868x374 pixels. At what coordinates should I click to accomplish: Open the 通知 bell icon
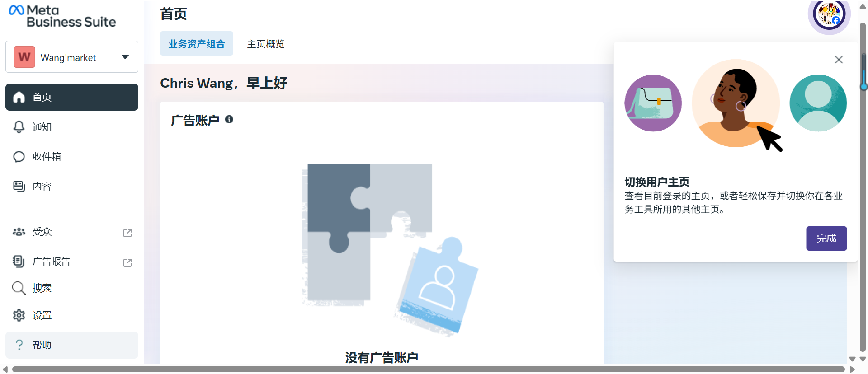point(19,127)
